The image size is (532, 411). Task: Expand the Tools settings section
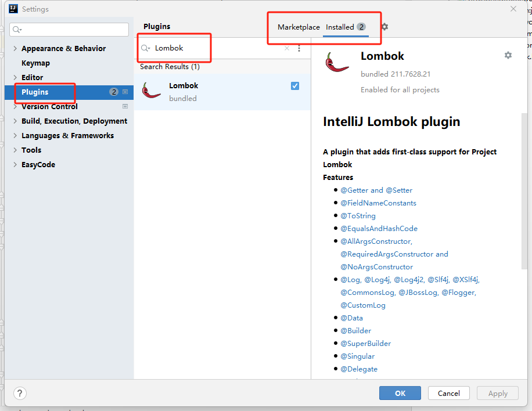point(15,150)
